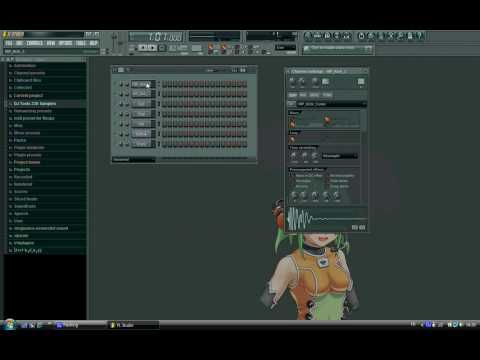Switch to the INS tab in Channel settings
Screen dimensions: 480x360
[x=303, y=95]
